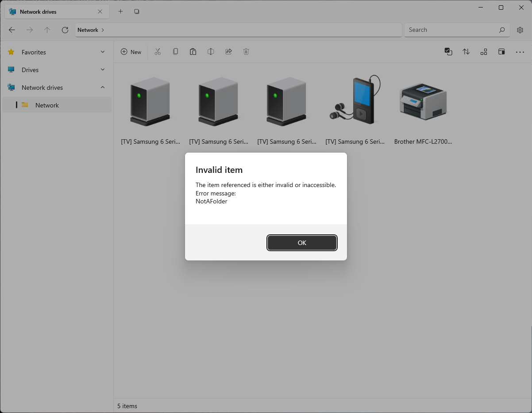Focus the Search input field
The image size is (532, 413).
(x=457, y=30)
